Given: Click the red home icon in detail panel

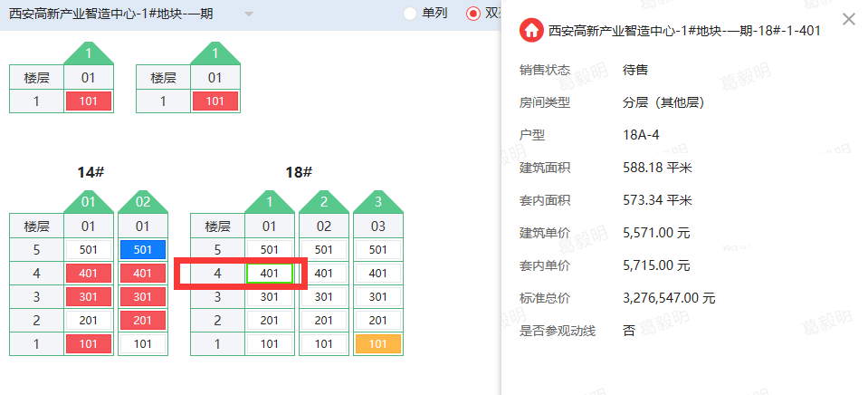Looking at the screenshot, I should [x=531, y=31].
